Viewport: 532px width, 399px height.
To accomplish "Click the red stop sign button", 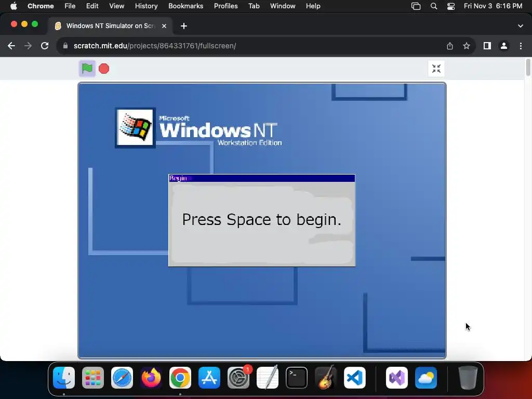I will 104,69.
